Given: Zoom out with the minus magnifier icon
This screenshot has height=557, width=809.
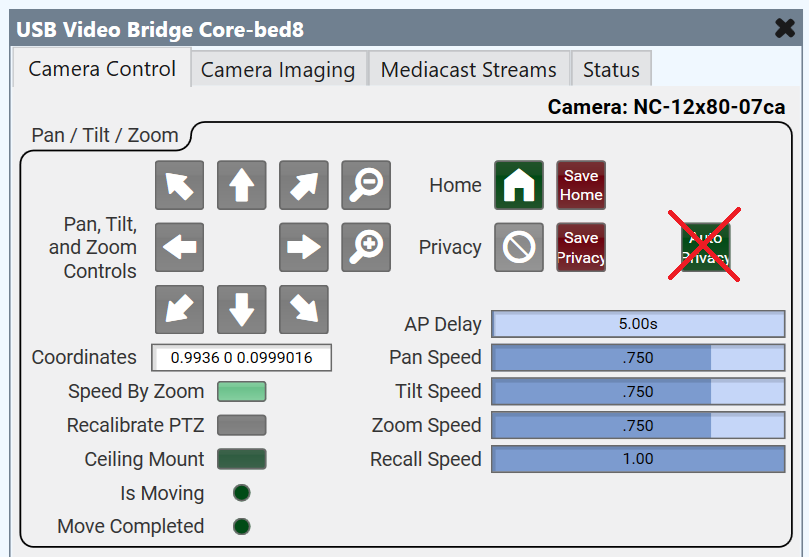Looking at the screenshot, I should point(366,185).
